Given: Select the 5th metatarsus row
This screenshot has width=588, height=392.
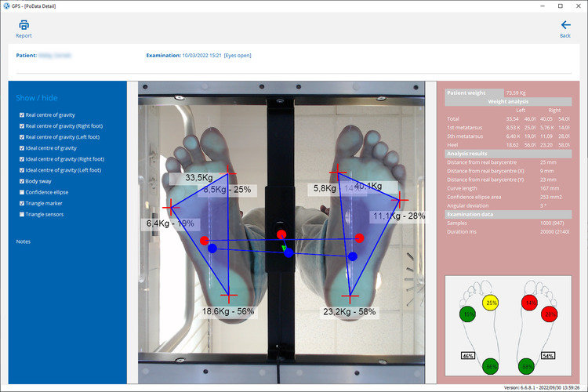Looking at the screenshot, I should 508,136.
